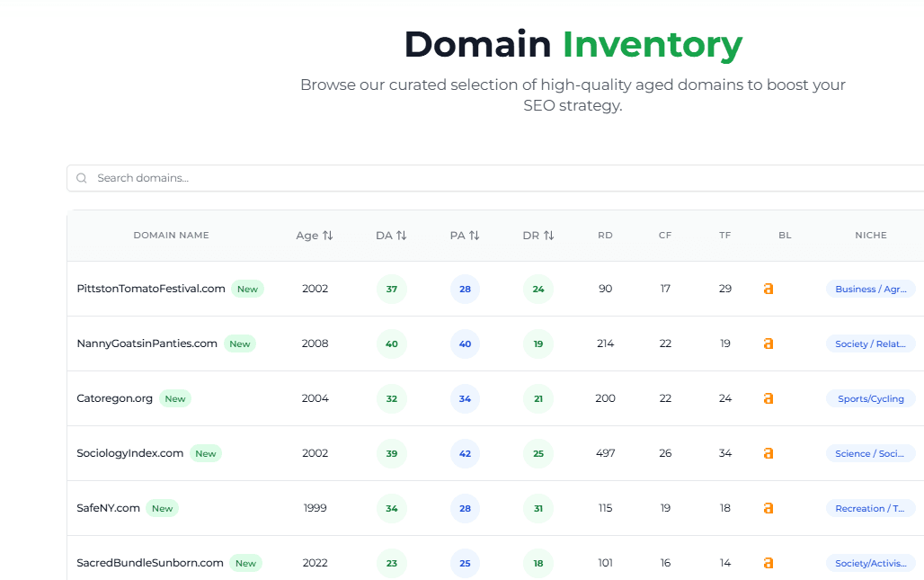The image size is (924, 580).
Task: Click the green DA score 40 badge
Action: (x=392, y=344)
